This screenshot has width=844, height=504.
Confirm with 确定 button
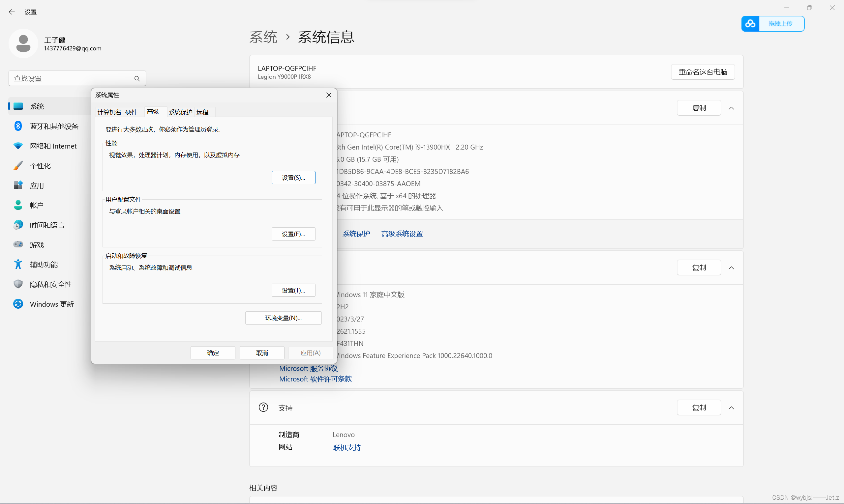click(213, 353)
